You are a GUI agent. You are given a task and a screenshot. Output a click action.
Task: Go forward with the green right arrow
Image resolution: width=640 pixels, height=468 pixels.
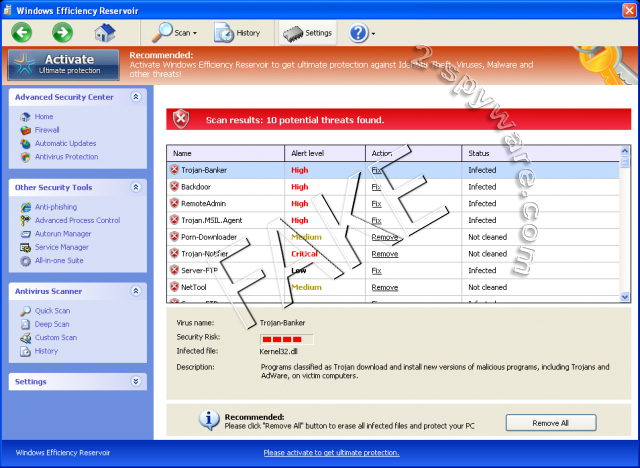point(62,33)
